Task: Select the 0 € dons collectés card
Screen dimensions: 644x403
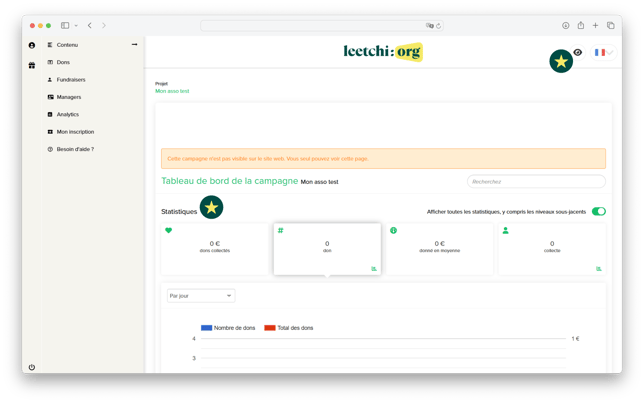Action: click(214, 249)
